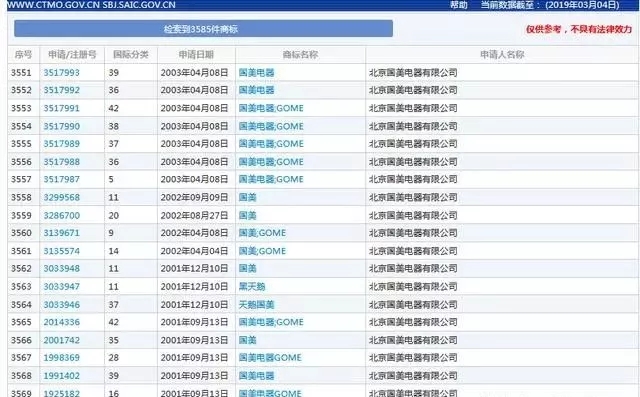640x397 pixels.
Task: Open 国美电器;GOME trademark in row 3565
Action: (271, 322)
